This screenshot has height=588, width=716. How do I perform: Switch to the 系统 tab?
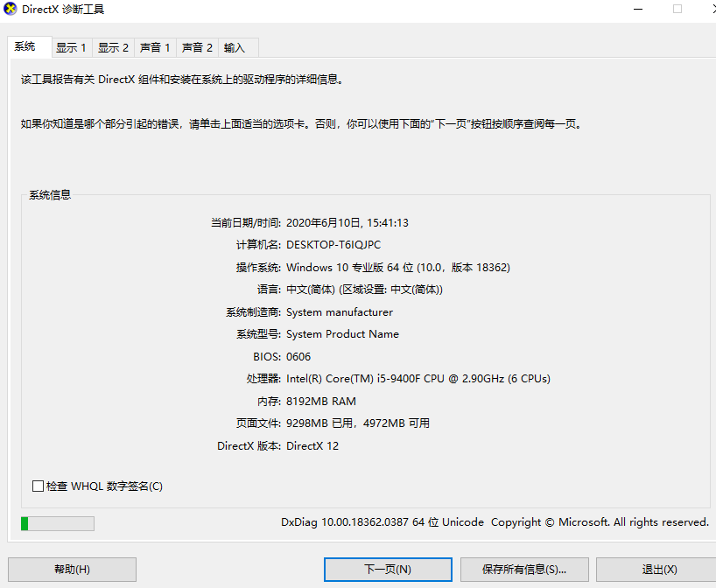(29, 46)
